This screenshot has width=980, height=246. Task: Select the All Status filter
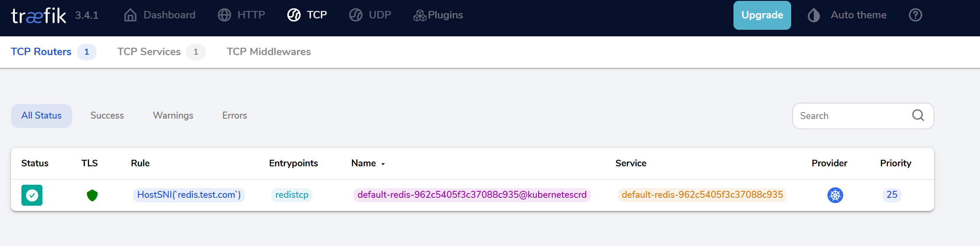(42, 116)
